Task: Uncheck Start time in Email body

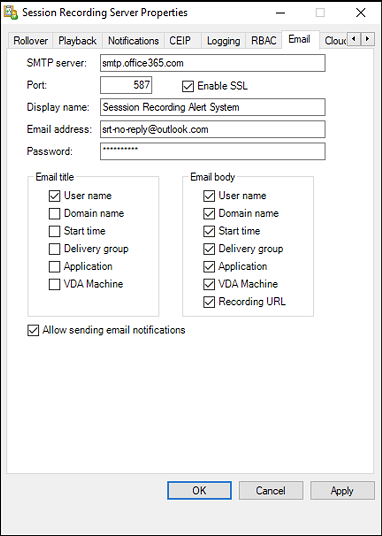Action: (209, 231)
